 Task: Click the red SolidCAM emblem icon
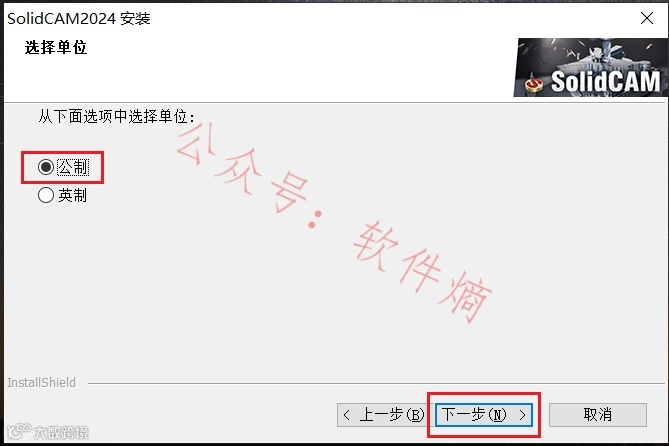[x=534, y=83]
